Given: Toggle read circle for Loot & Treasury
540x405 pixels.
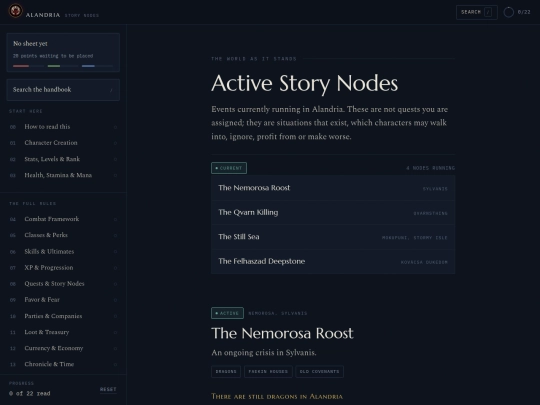Looking at the screenshot, I should point(115,332).
